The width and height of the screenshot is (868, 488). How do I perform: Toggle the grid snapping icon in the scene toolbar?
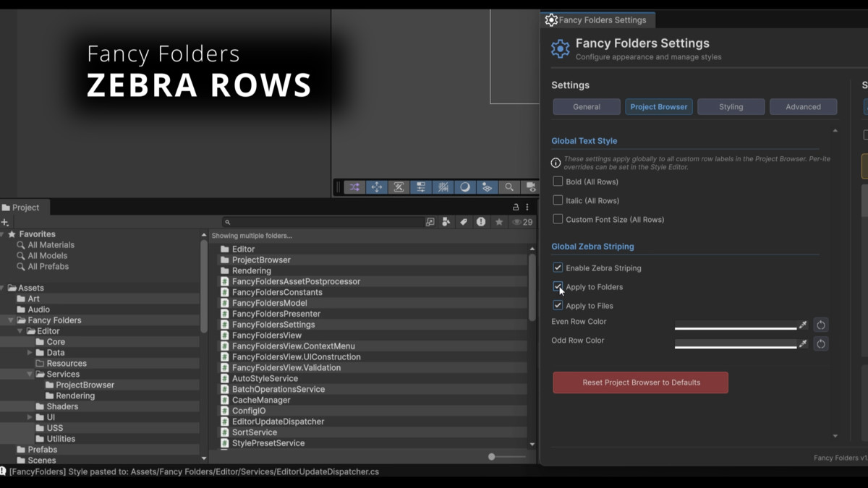pos(443,187)
